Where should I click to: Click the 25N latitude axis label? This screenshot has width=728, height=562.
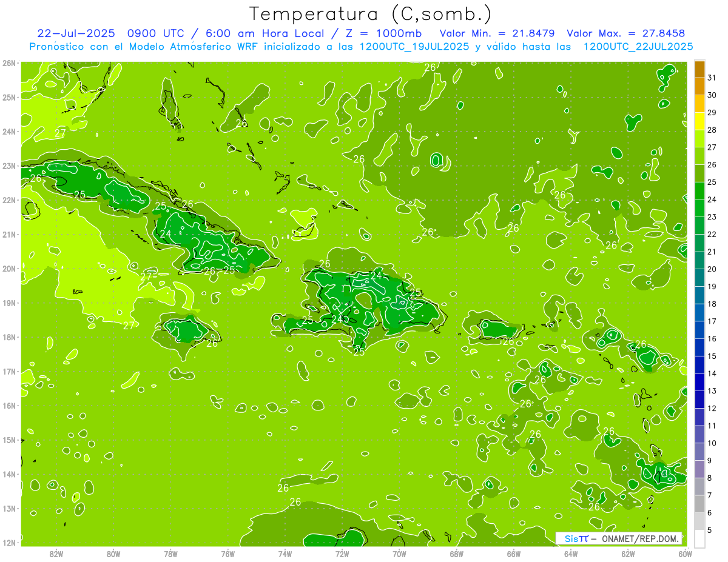(x=9, y=97)
